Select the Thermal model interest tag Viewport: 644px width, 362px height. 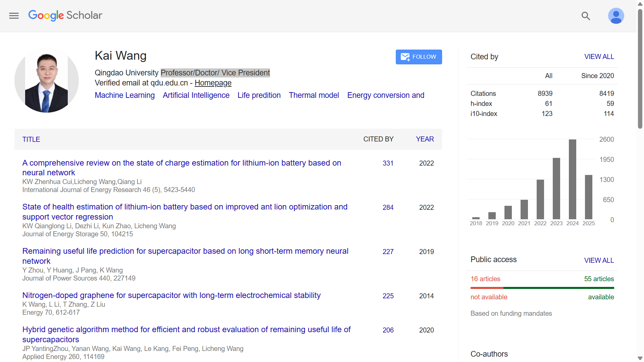coord(314,95)
